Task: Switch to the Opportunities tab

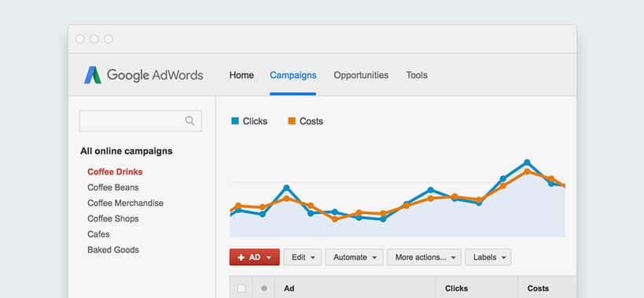Action: (x=361, y=75)
